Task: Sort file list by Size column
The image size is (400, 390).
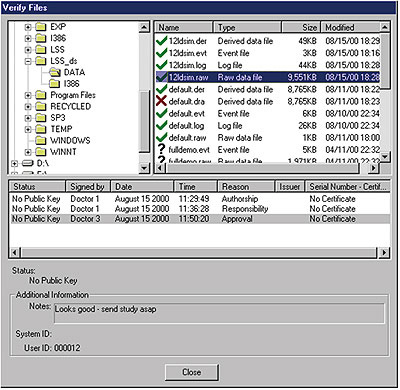Action: point(301,27)
